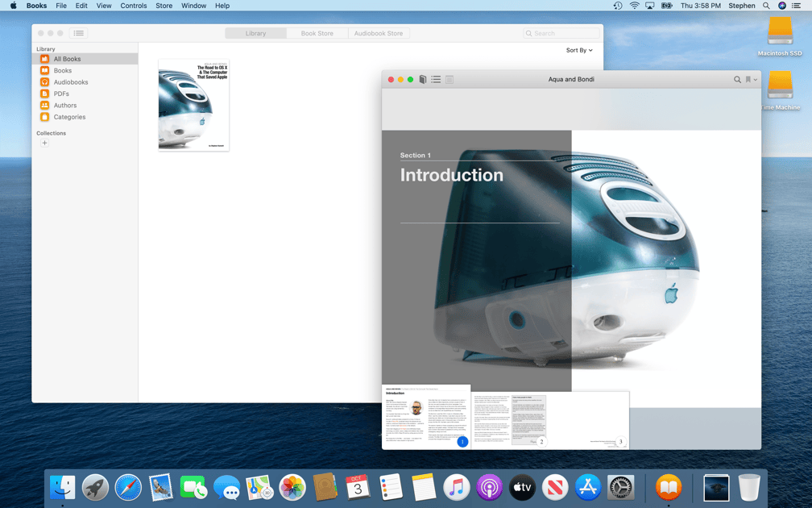Select All Books in the sidebar

(85, 59)
